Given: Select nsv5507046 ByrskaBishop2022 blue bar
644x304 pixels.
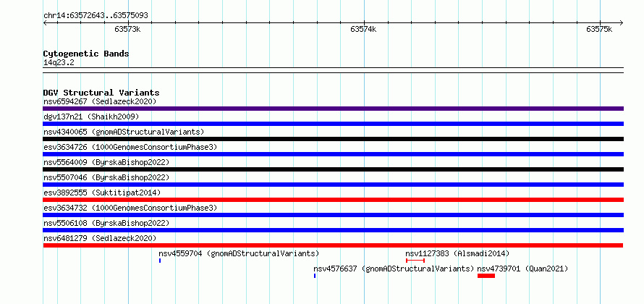Looking at the screenshot, I should [333, 185].
